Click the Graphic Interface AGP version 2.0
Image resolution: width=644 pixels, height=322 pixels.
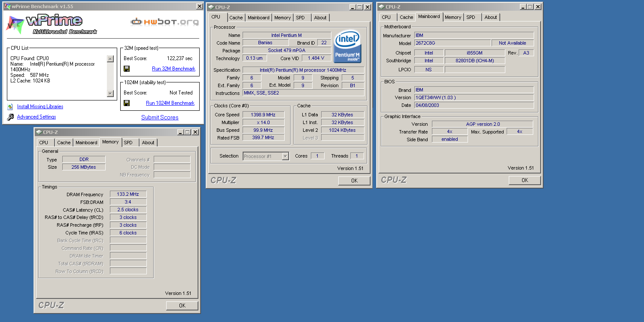pos(483,124)
